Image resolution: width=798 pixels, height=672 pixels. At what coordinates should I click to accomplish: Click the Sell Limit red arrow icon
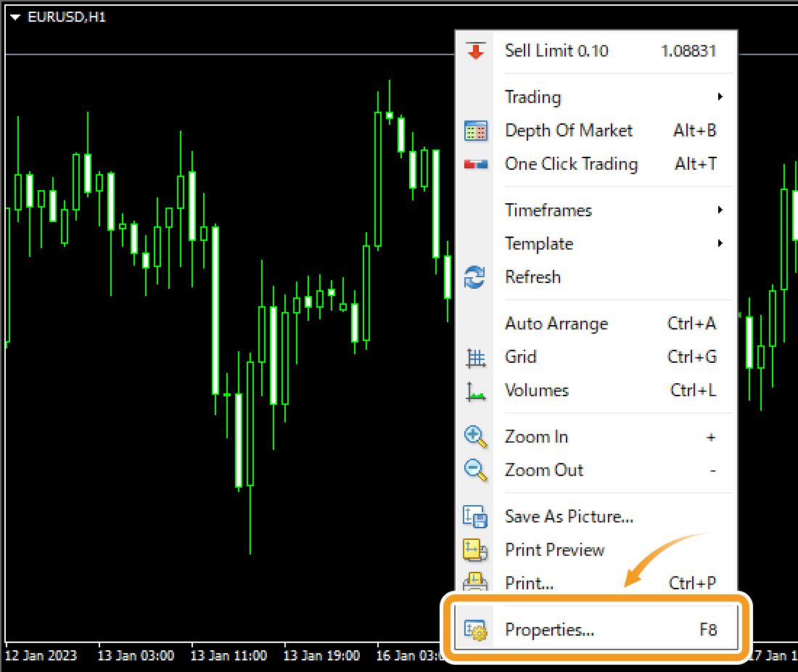click(475, 51)
